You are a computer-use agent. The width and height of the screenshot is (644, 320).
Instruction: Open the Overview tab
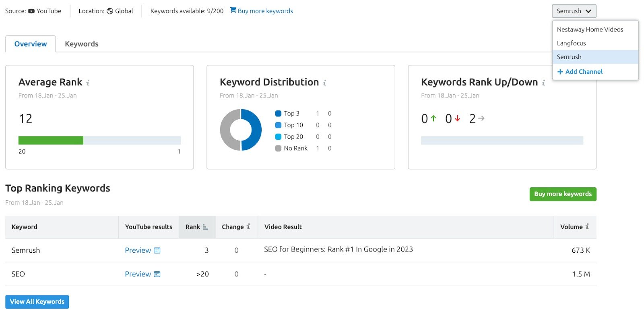tap(31, 44)
